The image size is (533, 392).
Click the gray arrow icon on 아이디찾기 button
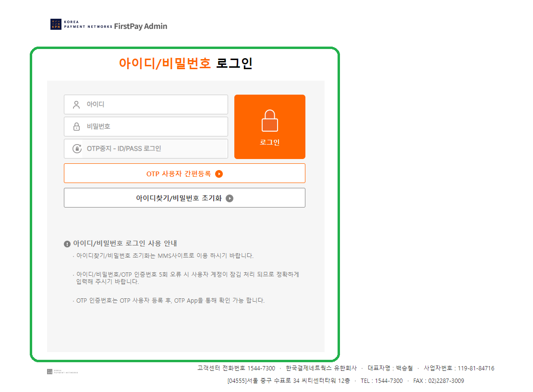(230, 198)
